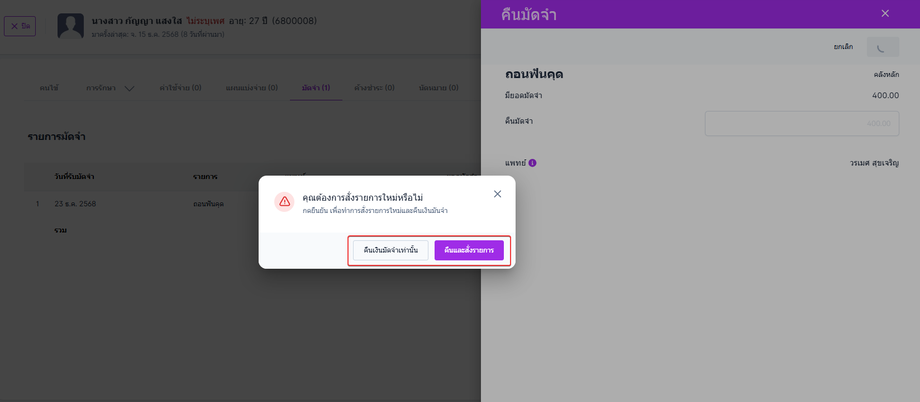Click the ปิด close button at top left
This screenshot has width=920, height=402.
pyautogui.click(x=20, y=25)
